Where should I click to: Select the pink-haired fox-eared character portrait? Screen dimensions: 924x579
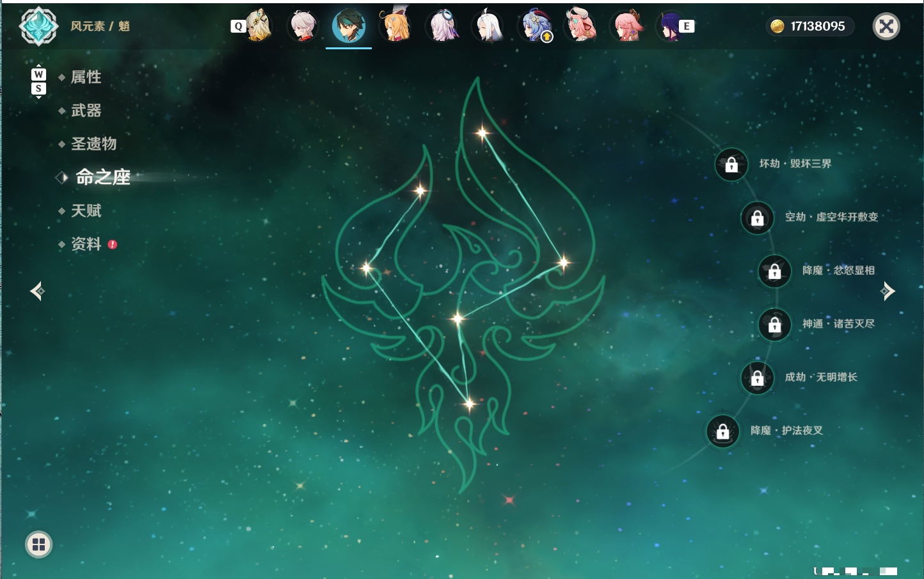pos(627,26)
